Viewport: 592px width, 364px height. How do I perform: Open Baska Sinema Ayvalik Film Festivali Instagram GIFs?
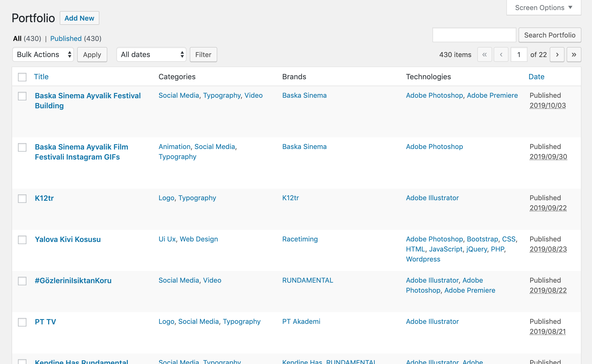[x=81, y=152]
